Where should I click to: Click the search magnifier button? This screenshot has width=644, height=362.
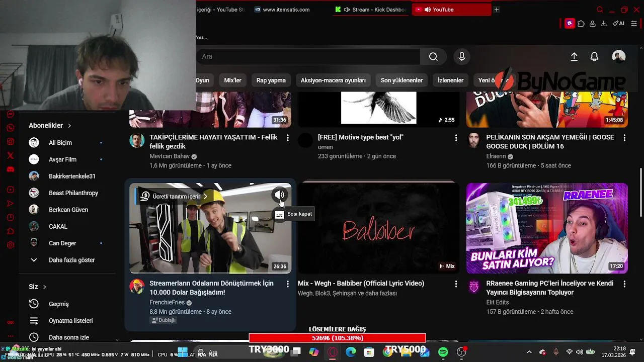coord(433,57)
